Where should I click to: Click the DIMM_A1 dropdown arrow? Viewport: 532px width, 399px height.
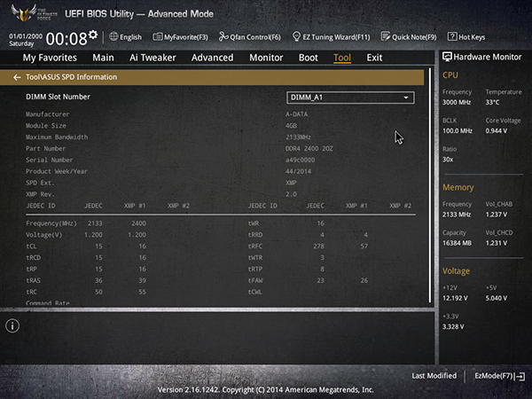(406, 98)
